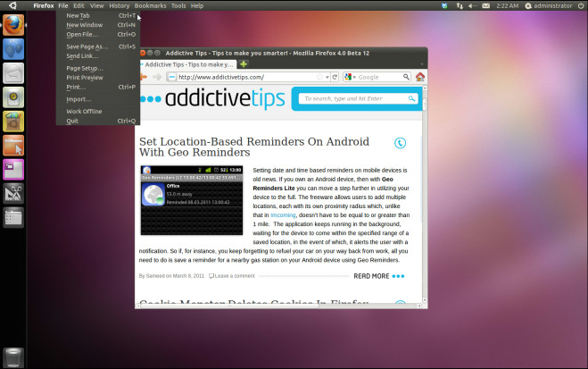588x369 pixels.
Task: Open the list all tabs dropdown arrow
Action: [x=422, y=64]
